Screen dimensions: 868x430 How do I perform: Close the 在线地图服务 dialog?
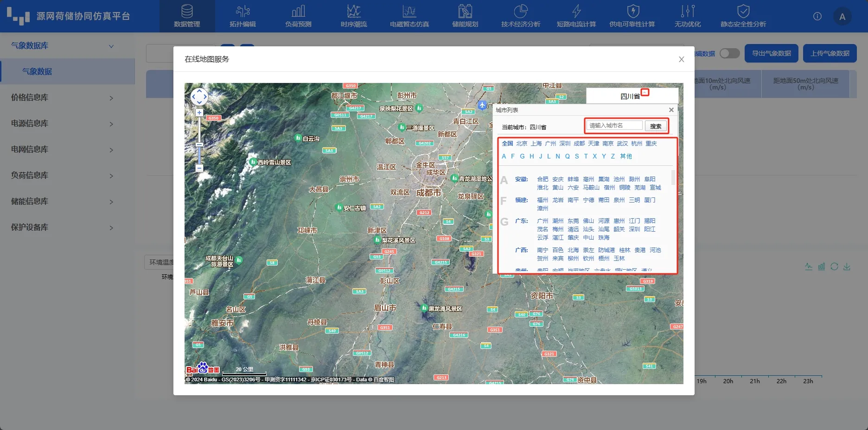[x=681, y=59]
